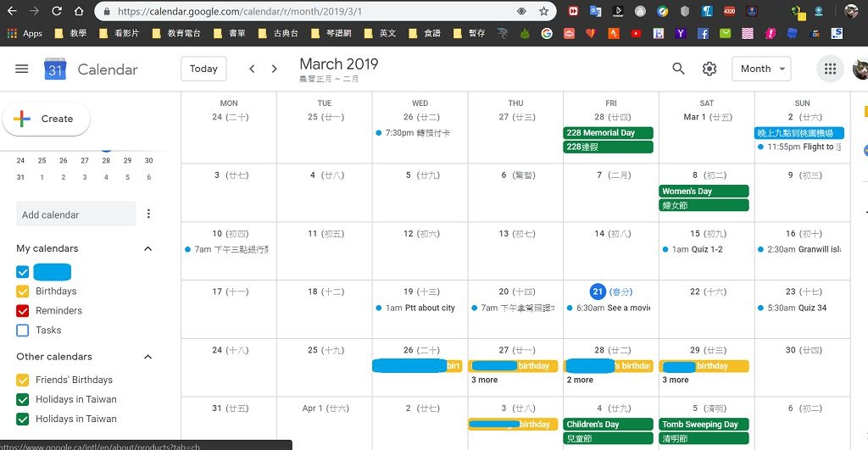Open Add calendar options three-dot menu
The width and height of the screenshot is (868, 450).
148,214
